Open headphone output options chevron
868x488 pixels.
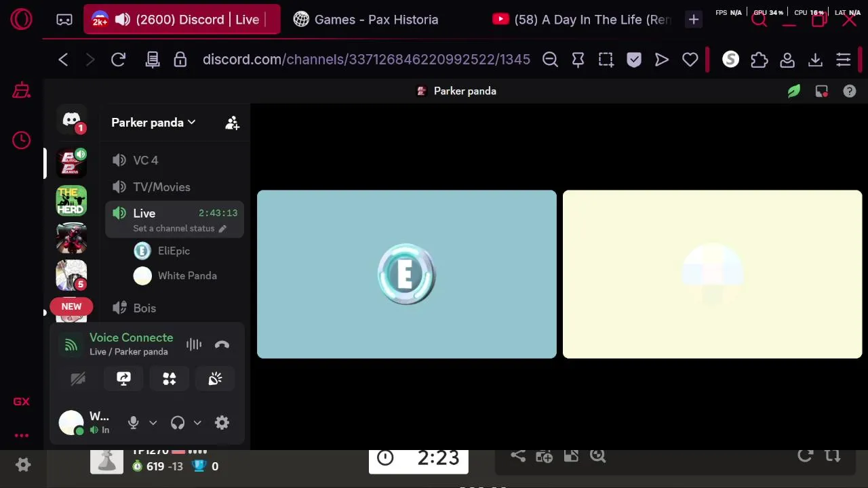tap(197, 423)
